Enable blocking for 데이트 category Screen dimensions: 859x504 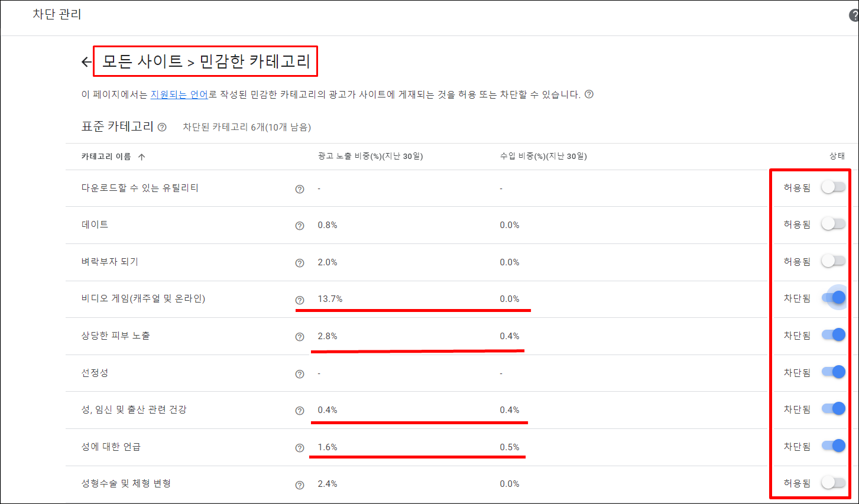[x=834, y=225]
